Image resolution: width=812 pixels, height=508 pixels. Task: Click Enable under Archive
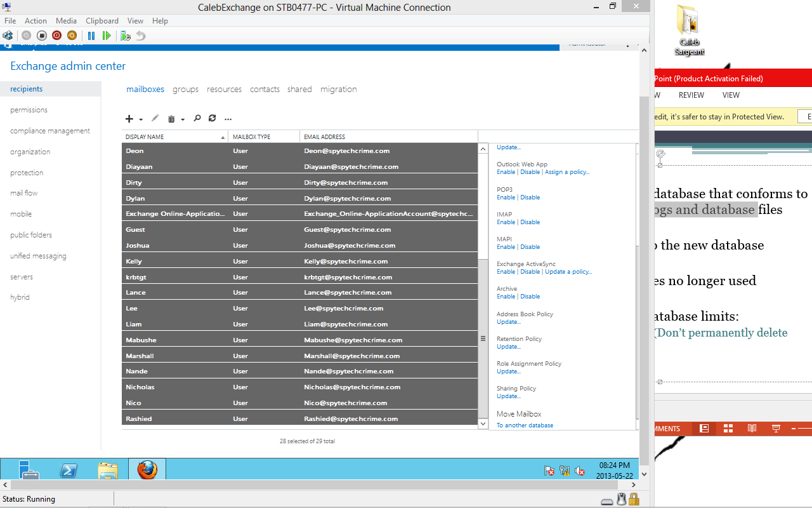(506, 297)
